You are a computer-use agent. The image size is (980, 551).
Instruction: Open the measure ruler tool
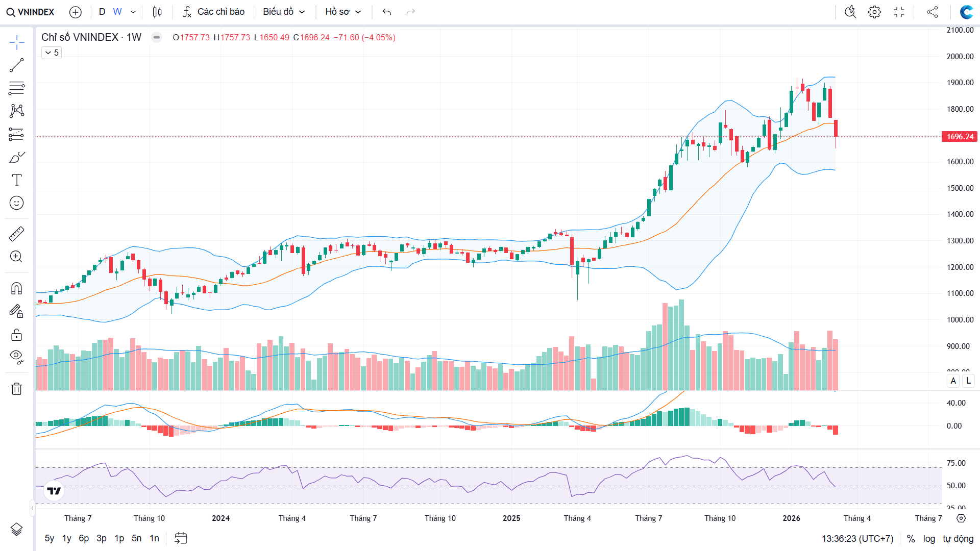click(x=16, y=234)
